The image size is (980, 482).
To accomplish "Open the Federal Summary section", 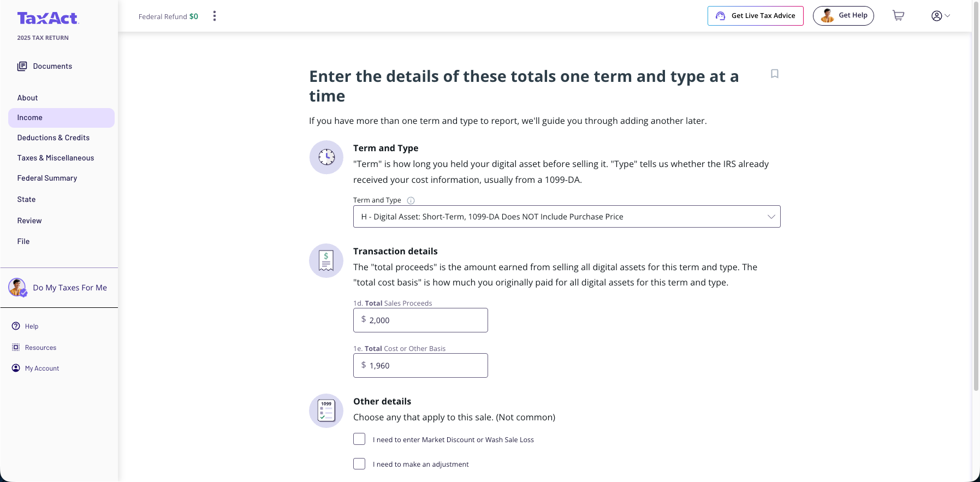I will tap(47, 178).
